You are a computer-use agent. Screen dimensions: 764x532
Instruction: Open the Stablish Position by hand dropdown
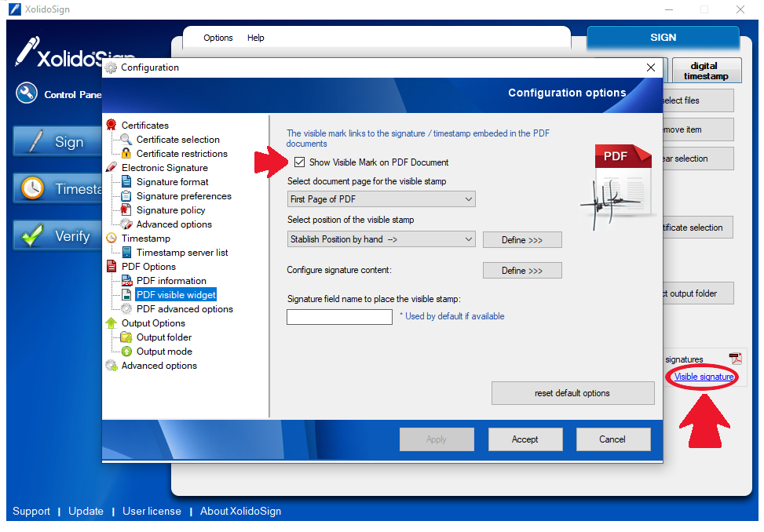pos(382,239)
